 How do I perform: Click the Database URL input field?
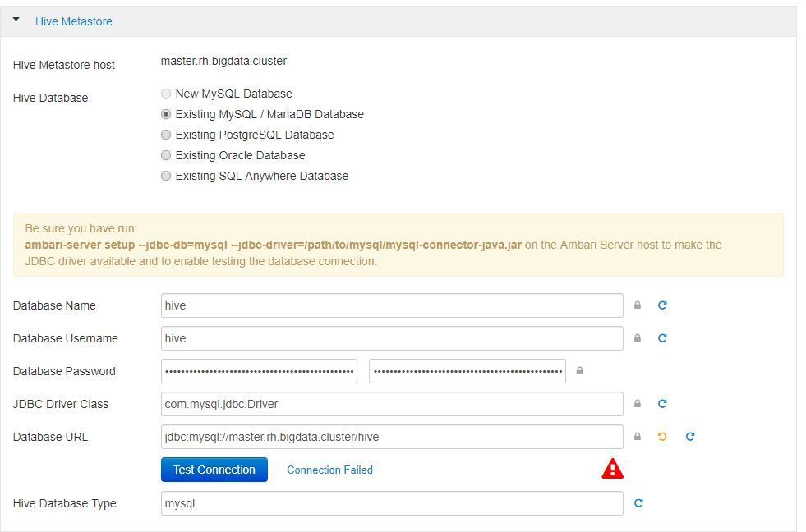tap(392, 437)
